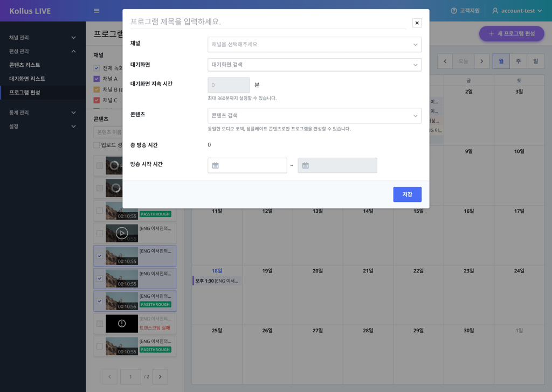The width and height of the screenshot is (552, 392).
Task: Click calendar icon in broadcast start time field
Action: [x=216, y=165]
